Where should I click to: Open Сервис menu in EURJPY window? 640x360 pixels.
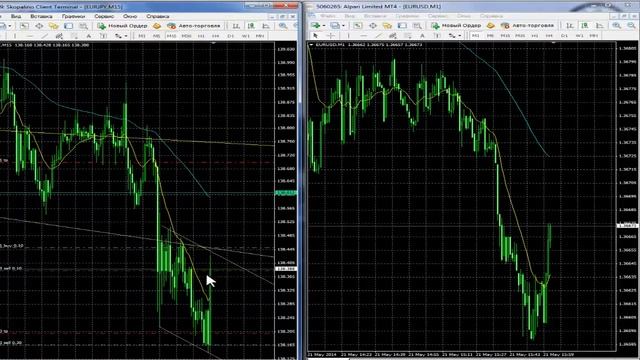coord(104,16)
